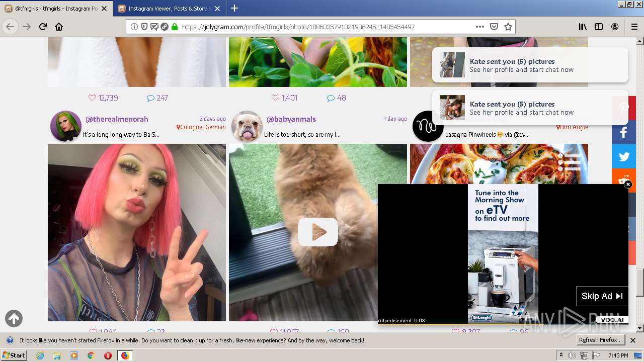View 247 comments on post
644x362 pixels.
(157, 98)
